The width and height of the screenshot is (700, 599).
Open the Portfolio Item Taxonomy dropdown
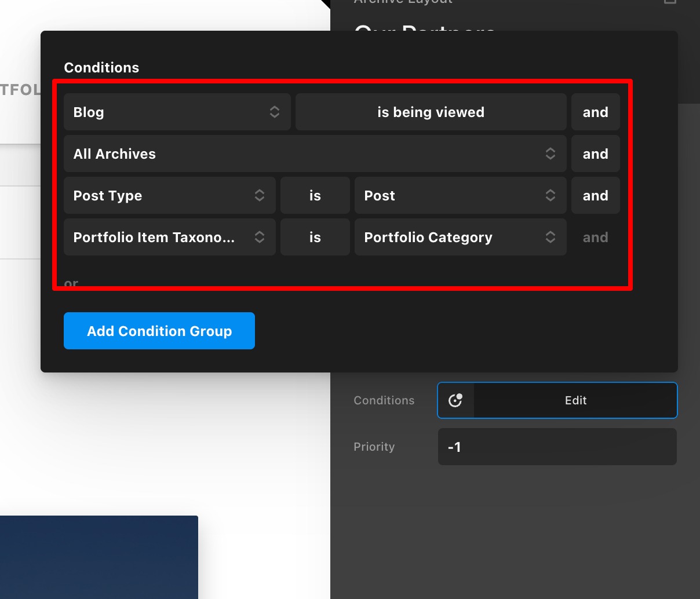169,238
